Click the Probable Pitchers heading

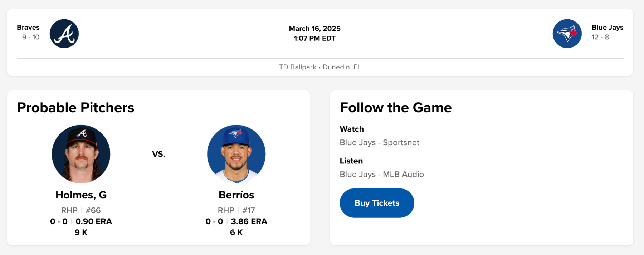pyautogui.click(x=75, y=108)
